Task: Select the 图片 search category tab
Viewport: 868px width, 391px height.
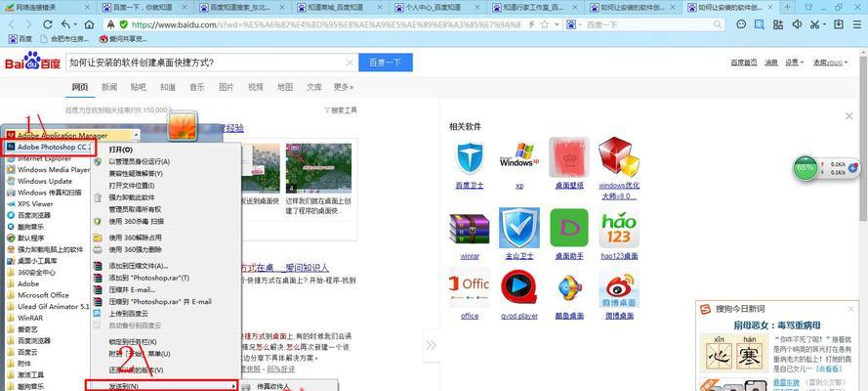Action: [226, 87]
